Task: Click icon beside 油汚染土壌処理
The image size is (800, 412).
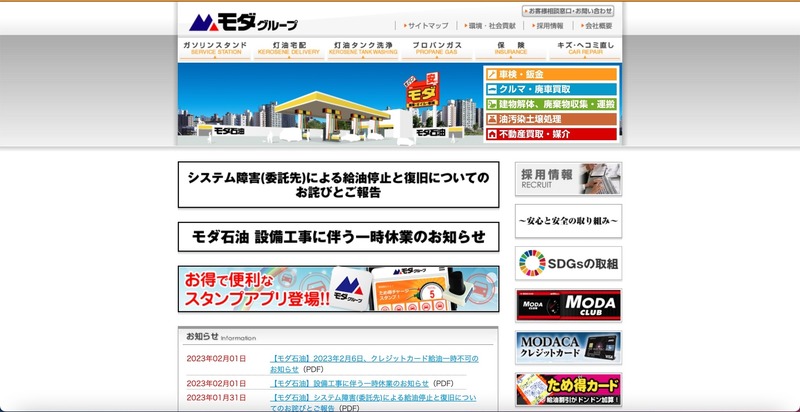Action: [492, 119]
